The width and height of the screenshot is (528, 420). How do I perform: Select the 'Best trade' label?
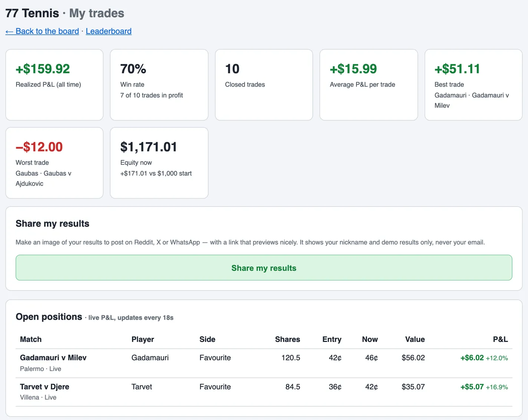pyautogui.click(x=449, y=84)
